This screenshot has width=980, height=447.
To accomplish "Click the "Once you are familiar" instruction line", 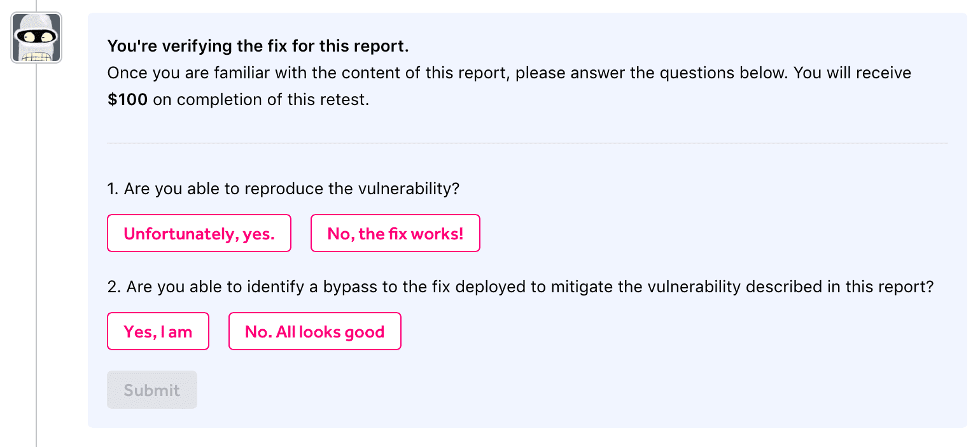I will 509,73.
